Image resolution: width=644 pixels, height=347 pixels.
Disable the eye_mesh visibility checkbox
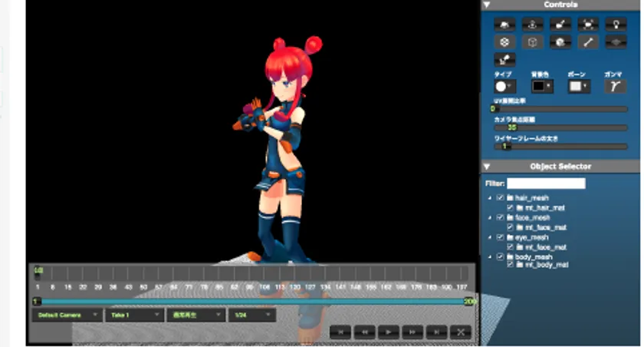point(500,238)
